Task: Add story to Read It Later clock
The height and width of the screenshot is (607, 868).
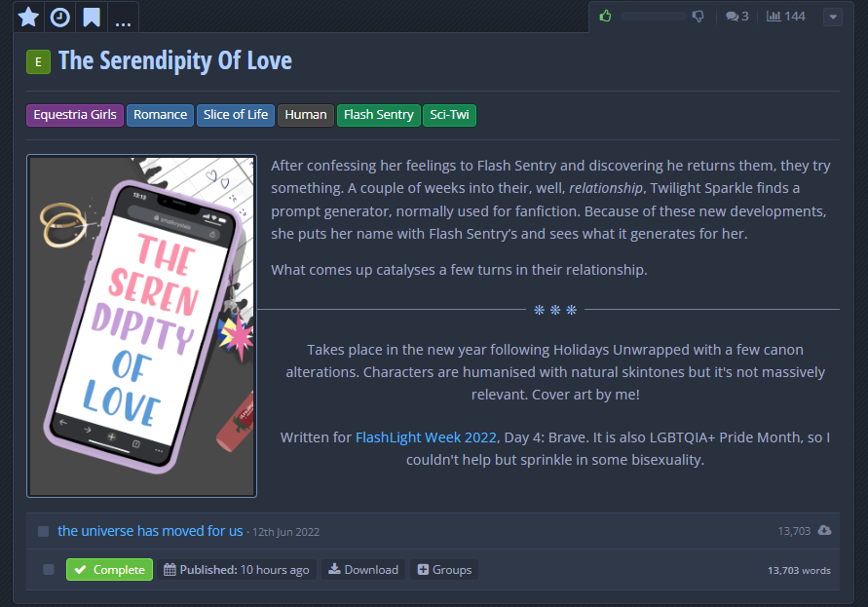Action: 59,17
